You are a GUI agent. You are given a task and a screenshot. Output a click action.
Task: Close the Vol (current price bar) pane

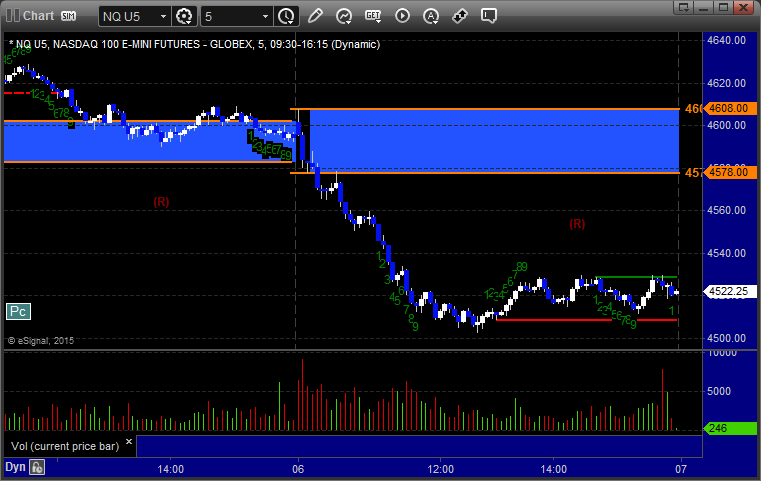129,442
